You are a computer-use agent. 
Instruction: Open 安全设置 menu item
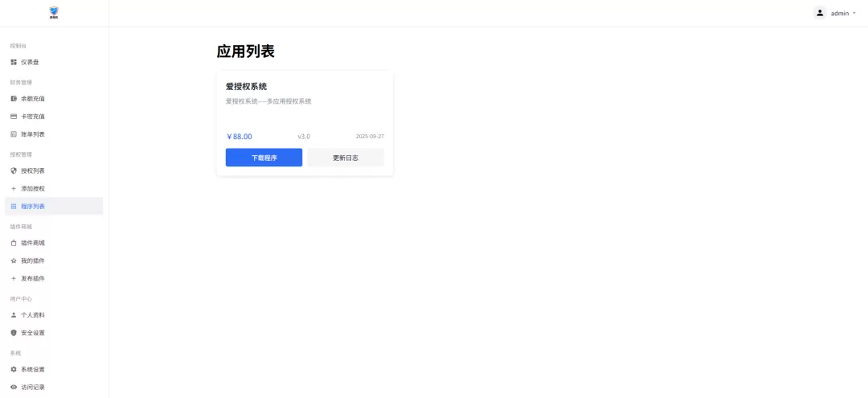(33, 333)
